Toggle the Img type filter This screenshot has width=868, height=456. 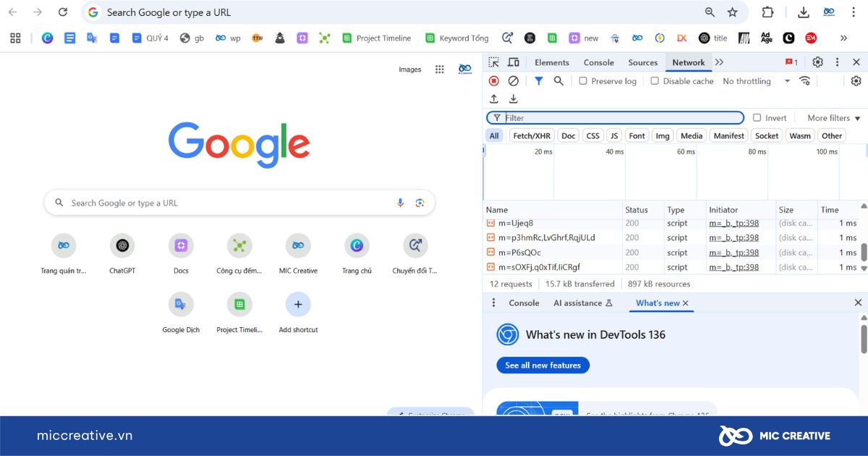663,135
